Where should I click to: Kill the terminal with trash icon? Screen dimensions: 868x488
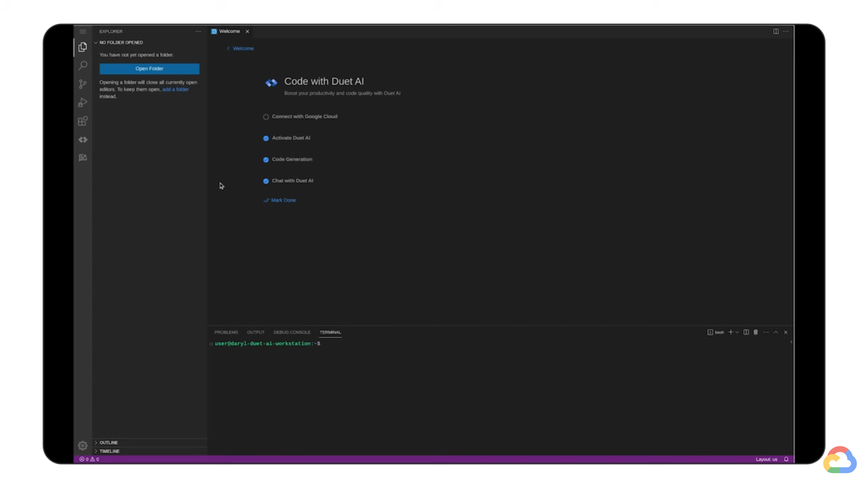tap(755, 332)
